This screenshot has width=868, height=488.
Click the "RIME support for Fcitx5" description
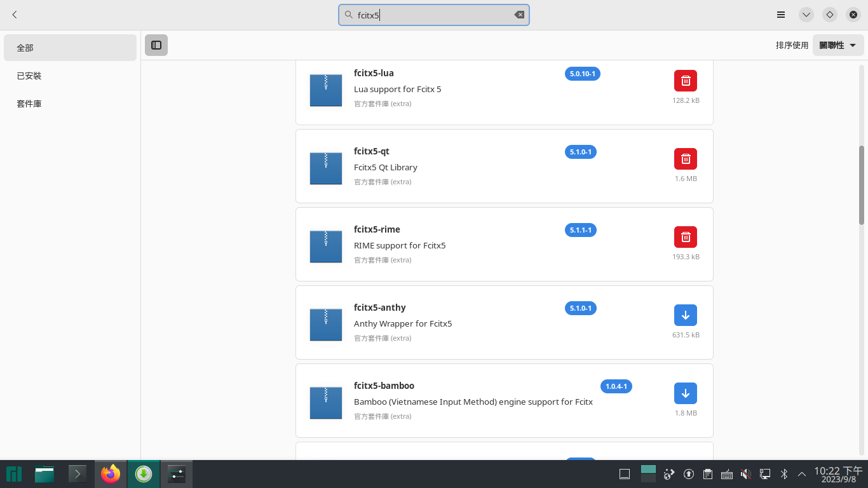tap(400, 245)
